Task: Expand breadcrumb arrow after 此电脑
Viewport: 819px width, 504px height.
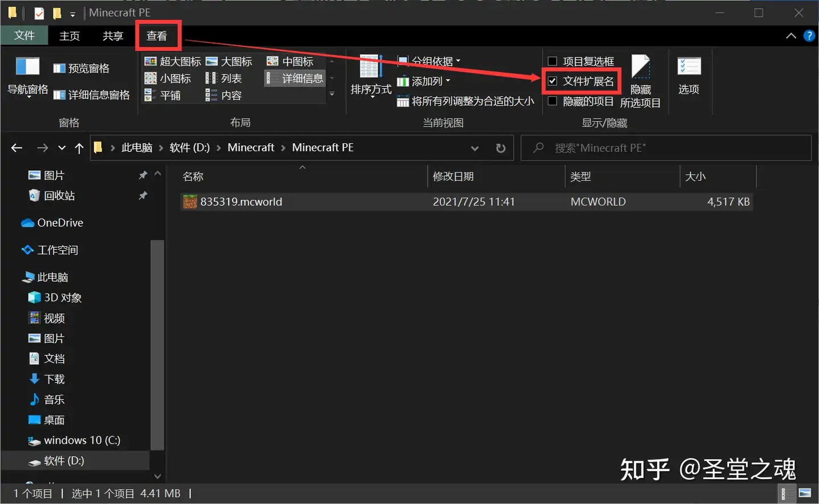Action: [x=161, y=148]
